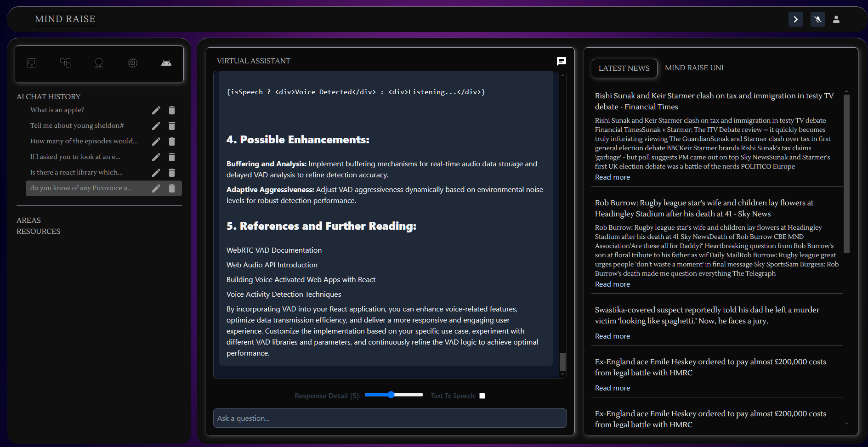The width and height of the screenshot is (868, 447).
Task: Enable the Text To Speech checkbox
Action: tap(482, 396)
